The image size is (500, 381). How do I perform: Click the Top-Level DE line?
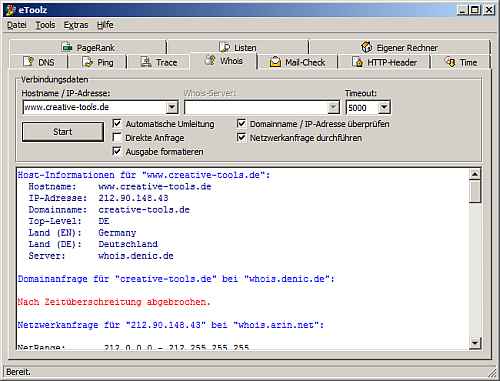click(x=69, y=221)
